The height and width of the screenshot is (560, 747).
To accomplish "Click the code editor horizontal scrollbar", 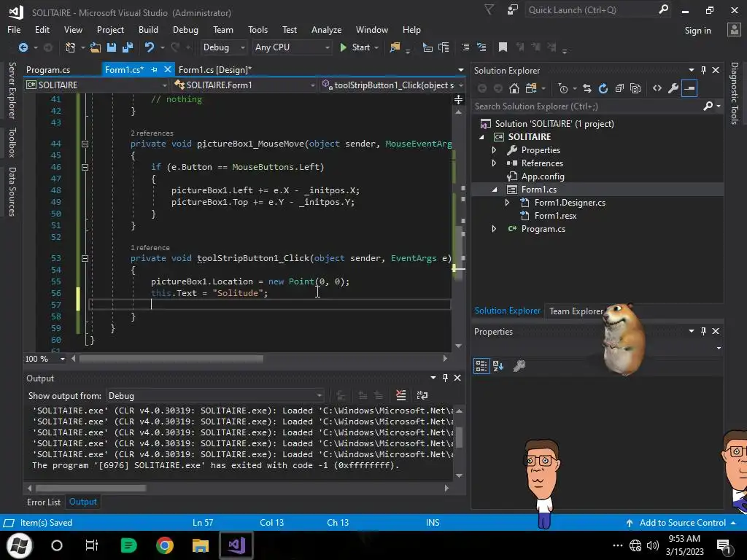I will 171,359.
